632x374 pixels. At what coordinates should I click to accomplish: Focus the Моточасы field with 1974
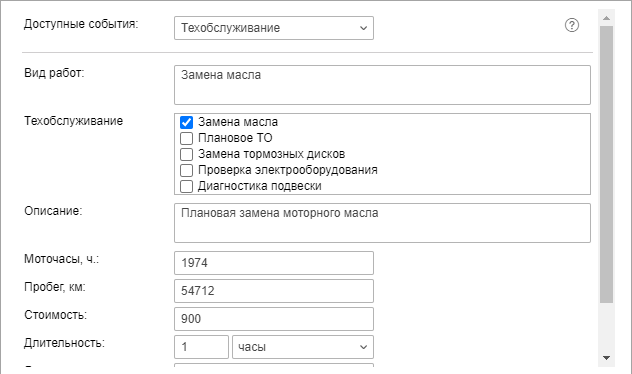pyautogui.click(x=274, y=263)
